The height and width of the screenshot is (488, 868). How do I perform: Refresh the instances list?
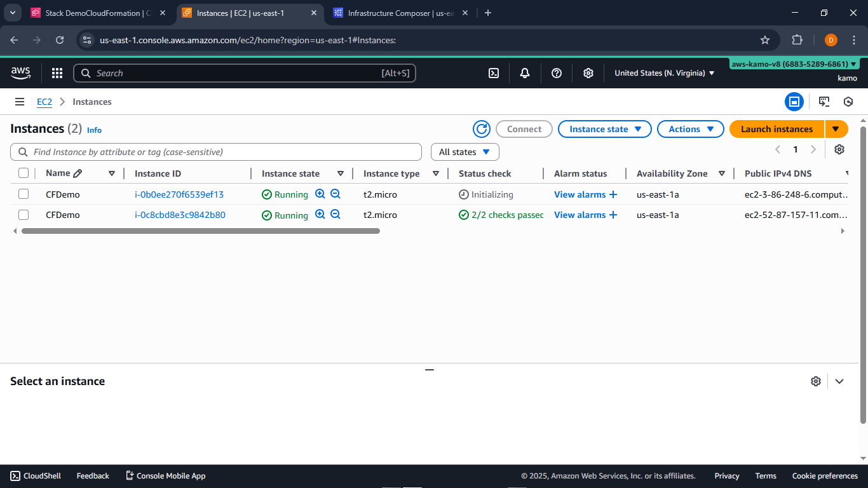[x=482, y=129]
